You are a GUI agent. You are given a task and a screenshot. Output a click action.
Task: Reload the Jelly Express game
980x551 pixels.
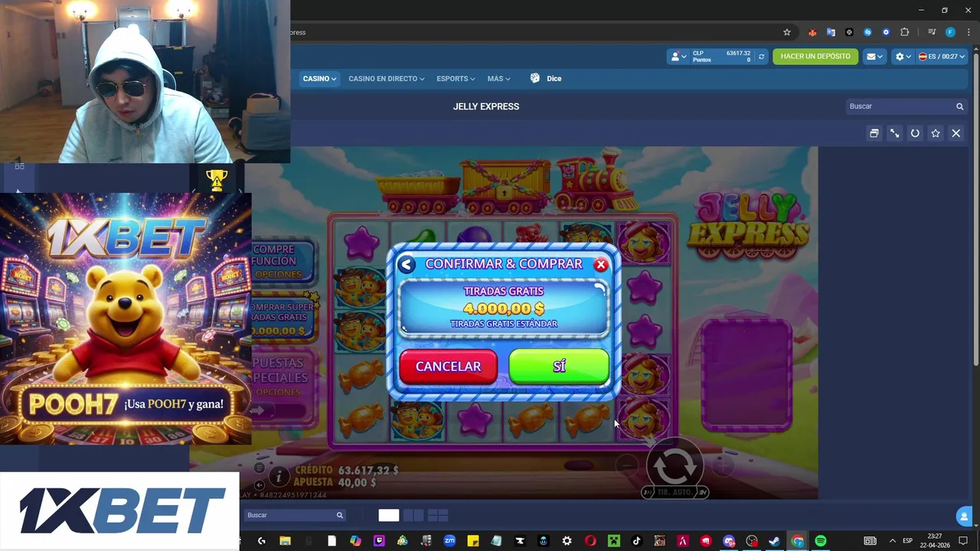(x=915, y=133)
